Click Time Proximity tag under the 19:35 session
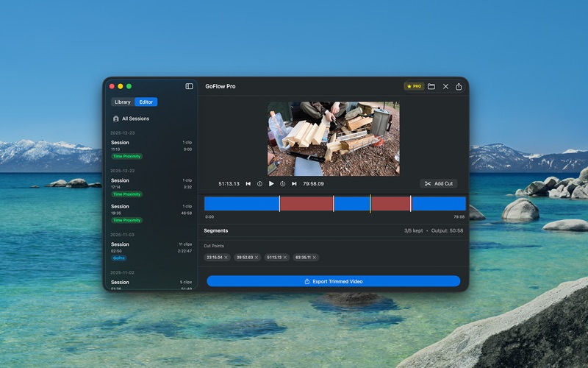588x368 pixels. tap(126, 220)
